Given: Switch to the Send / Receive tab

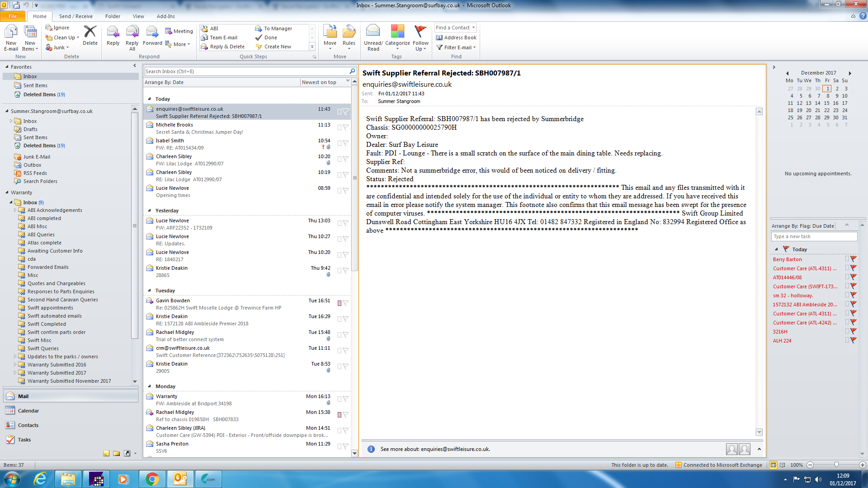Looking at the screenshot, I should pos(75,16).
